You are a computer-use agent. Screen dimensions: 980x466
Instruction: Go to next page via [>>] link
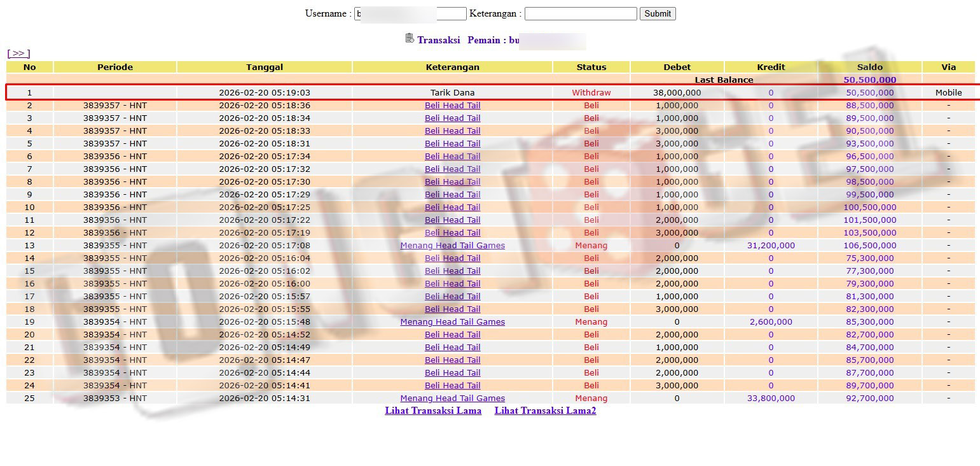point(18,53)
